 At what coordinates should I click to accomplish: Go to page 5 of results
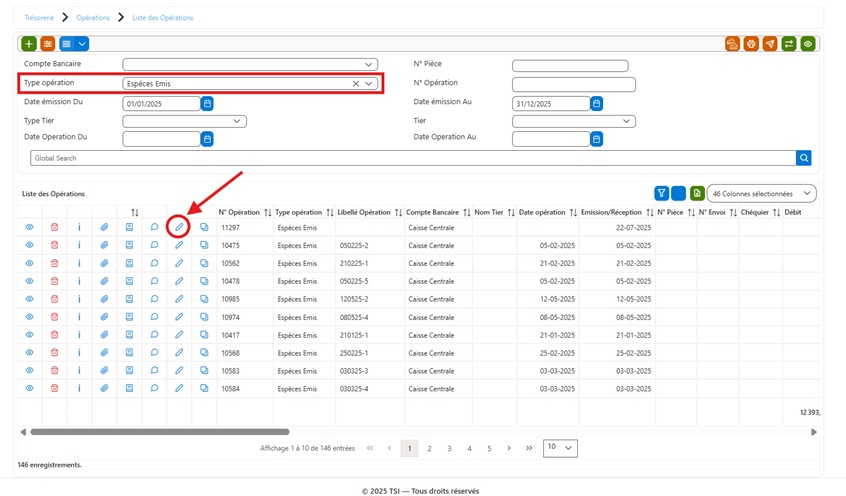(x=489, y=449)
